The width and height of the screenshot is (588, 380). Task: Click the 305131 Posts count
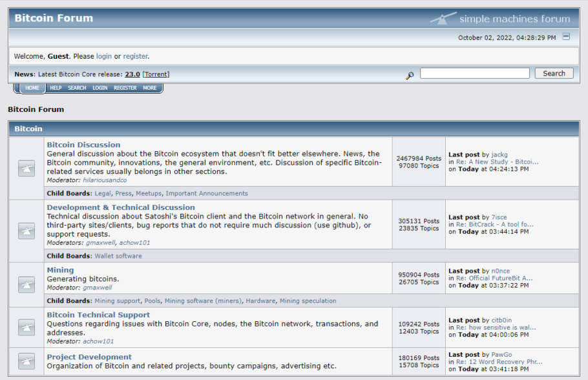click(x=419, y=221)
